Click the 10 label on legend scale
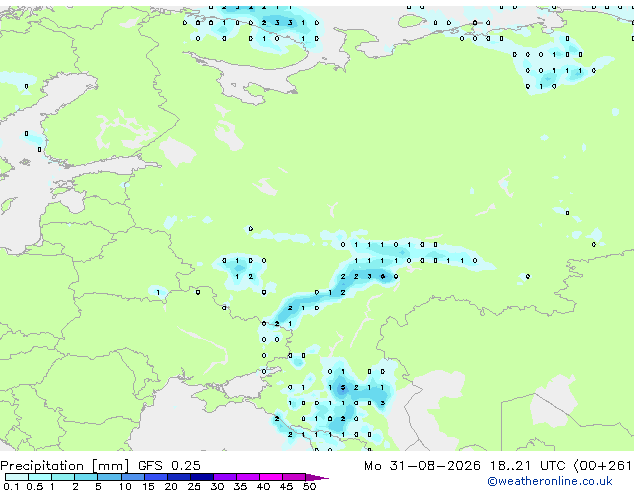The height and width of the screenshot is (490, 634). [x=125, y=486]
